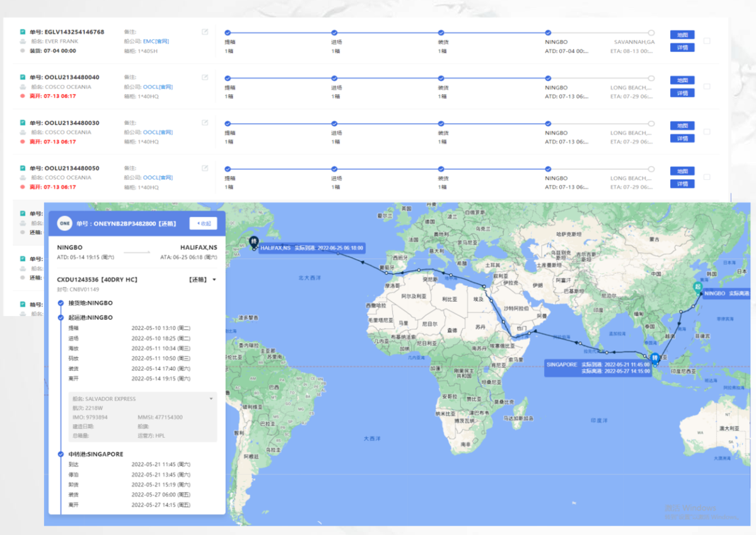
Task: Click the Ningbo origin marker on the map
Action: tap(697, 288)
